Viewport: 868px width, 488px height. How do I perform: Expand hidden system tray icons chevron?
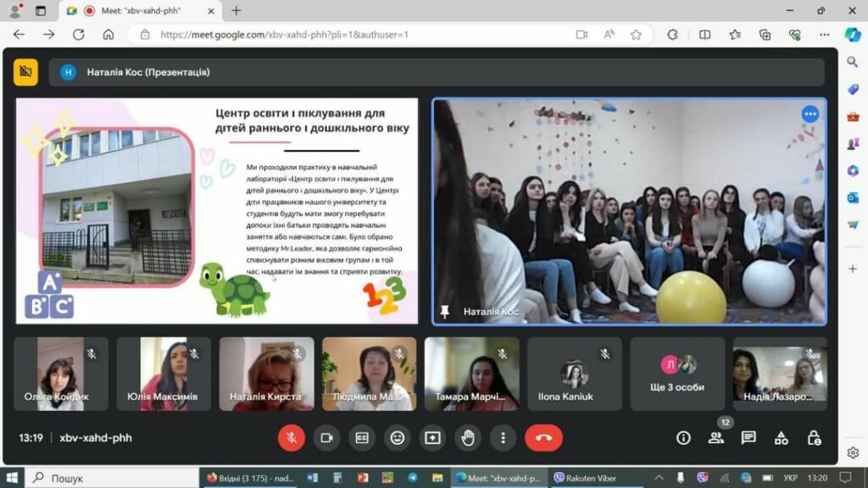659,478
